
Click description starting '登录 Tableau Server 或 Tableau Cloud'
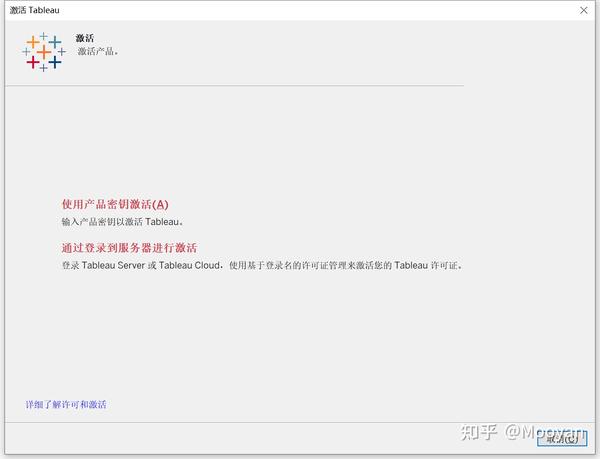pyautogui.click(x=262, y=265)
